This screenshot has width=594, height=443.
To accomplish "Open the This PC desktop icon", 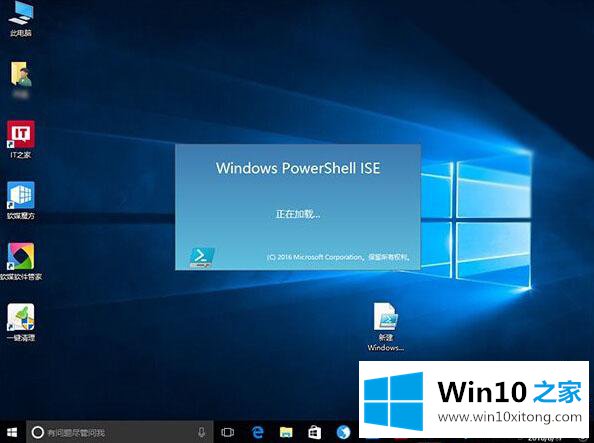I will [x=21, y=19].
